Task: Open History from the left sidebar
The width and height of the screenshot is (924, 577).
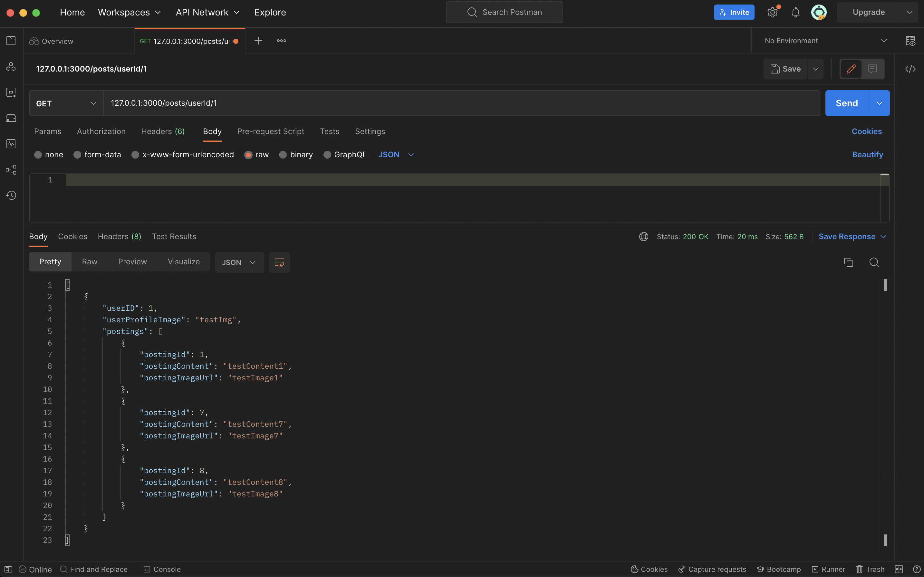Action: (11, 195)
